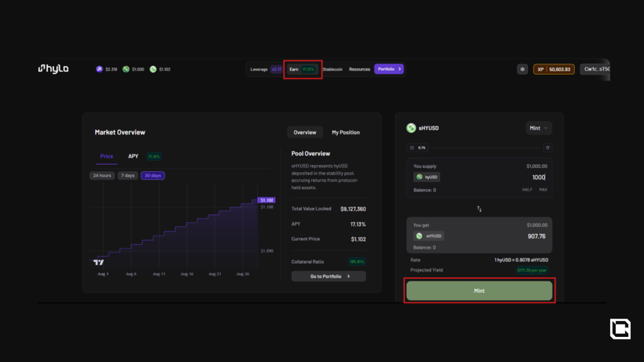This screenshot has width=644, height=362.
Task: Switch to the My Position tab
Action: click(345, 133)
